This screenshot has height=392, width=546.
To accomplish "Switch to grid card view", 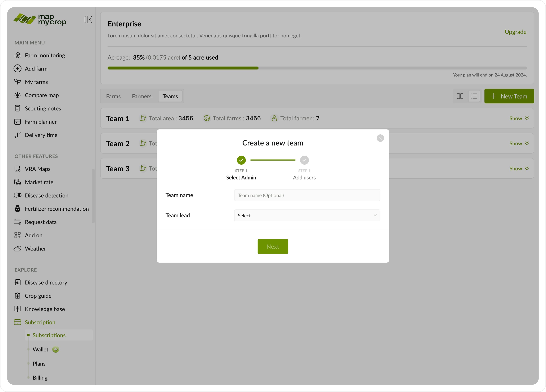I will tap(460, 96).
